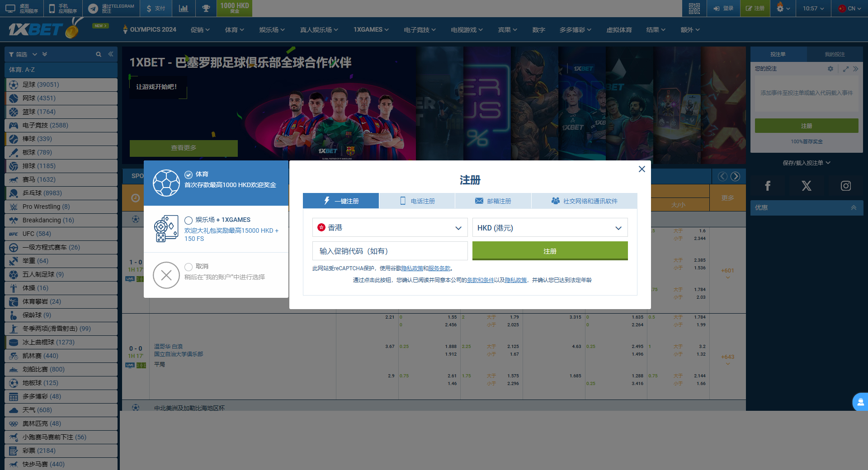Screen dimensions: 868x470
Task: Expand +643 more markets
Action: pyautogui.click(x=727, y=359)
